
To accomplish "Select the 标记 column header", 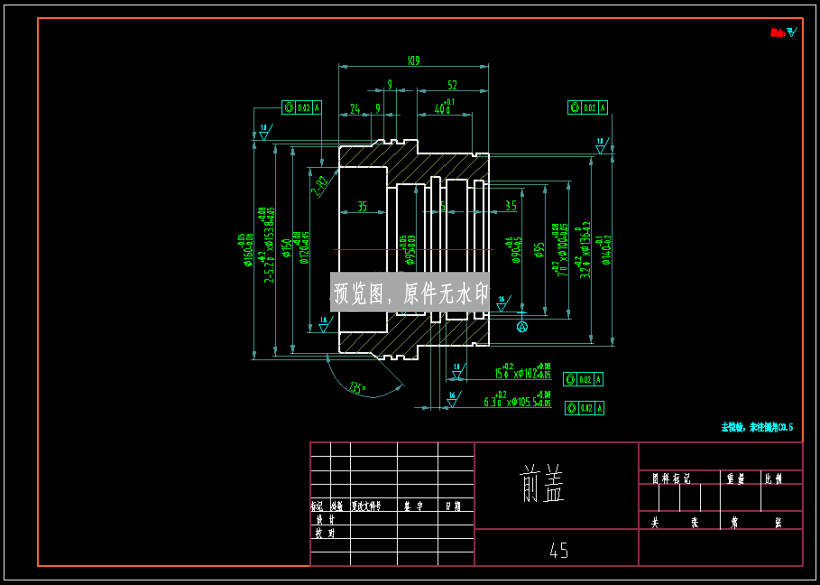I will (x=317, y=506).
